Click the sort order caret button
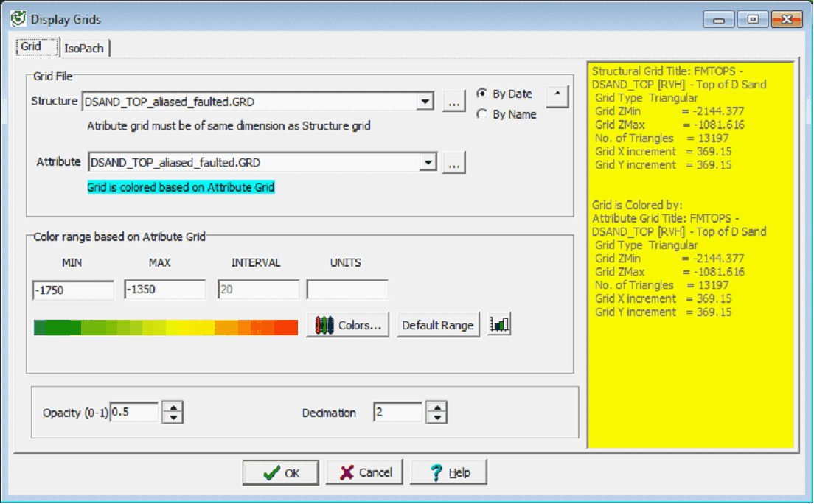 [557, 96]
